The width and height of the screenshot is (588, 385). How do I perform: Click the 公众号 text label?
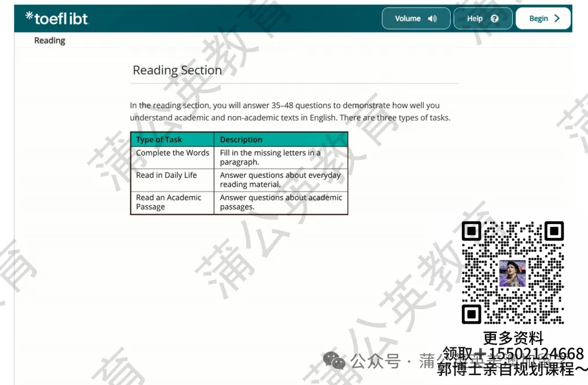[376, 361]
